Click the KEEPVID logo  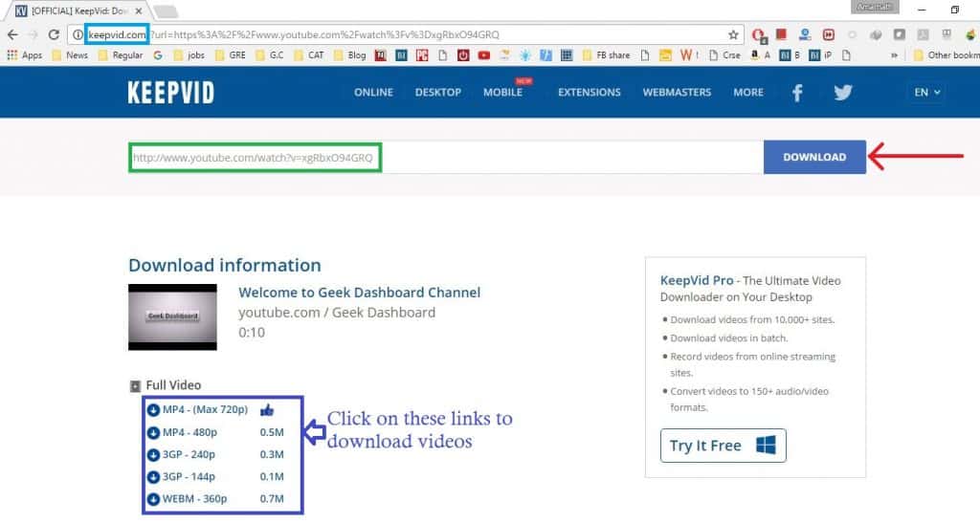(170, 93)
